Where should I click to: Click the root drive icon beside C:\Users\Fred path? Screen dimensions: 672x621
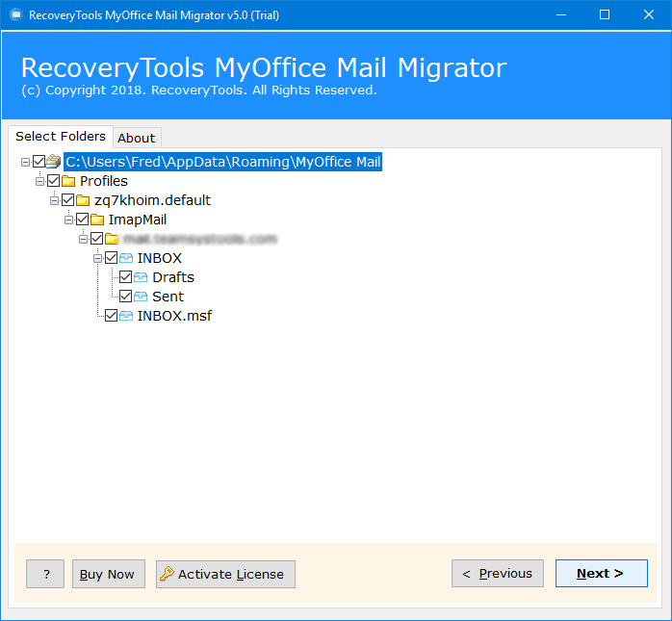point(54,162)
